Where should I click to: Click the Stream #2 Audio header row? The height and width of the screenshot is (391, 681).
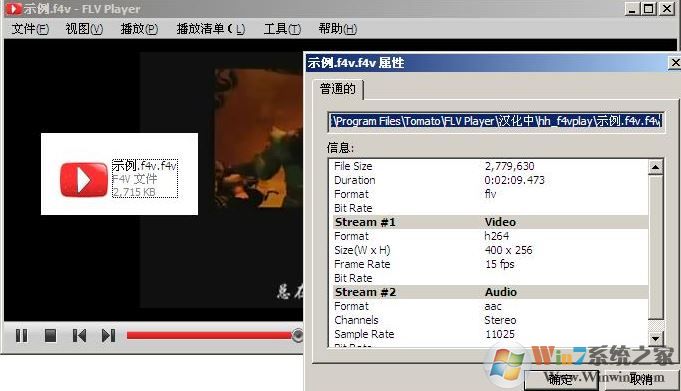tap(490, 292)
